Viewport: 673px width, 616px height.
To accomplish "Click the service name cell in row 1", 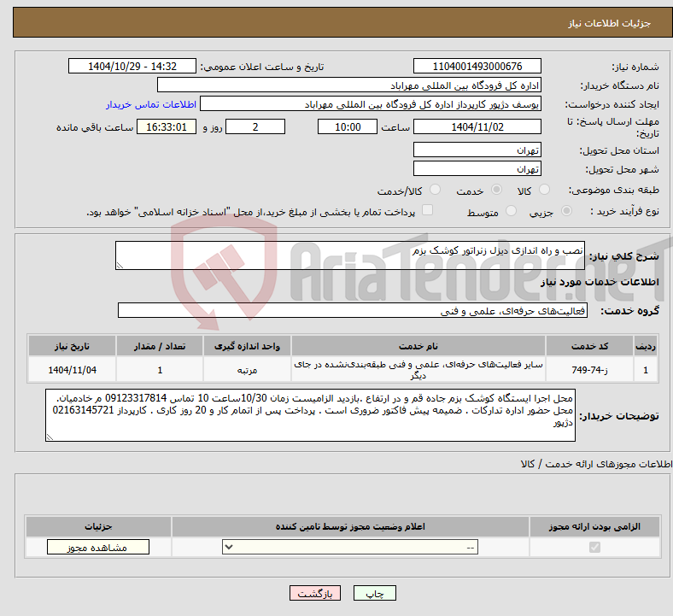I will [x=418, y=370].
